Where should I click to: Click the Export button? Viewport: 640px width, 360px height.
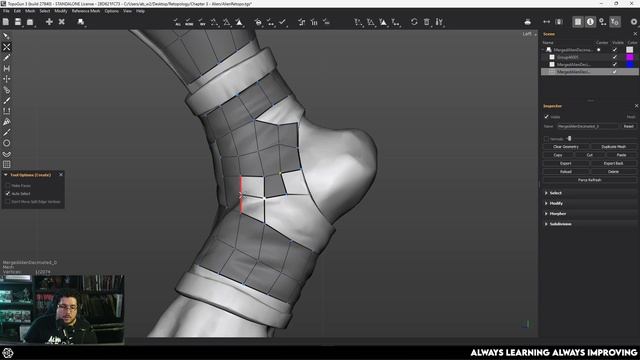point(566,163)
